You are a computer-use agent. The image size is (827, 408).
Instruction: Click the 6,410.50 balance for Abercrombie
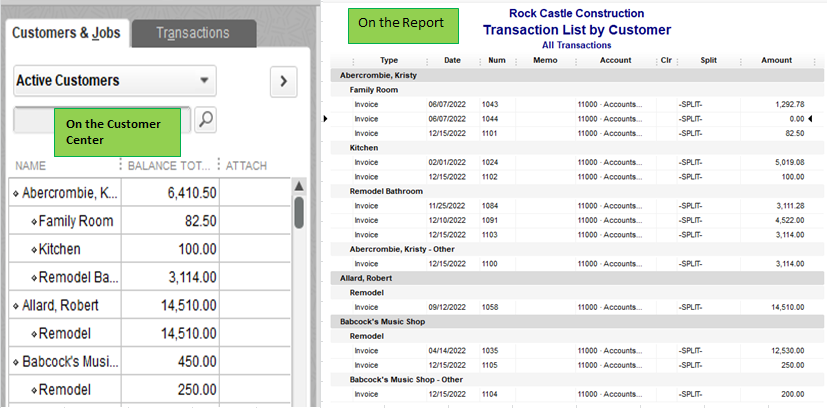(192, 193)
